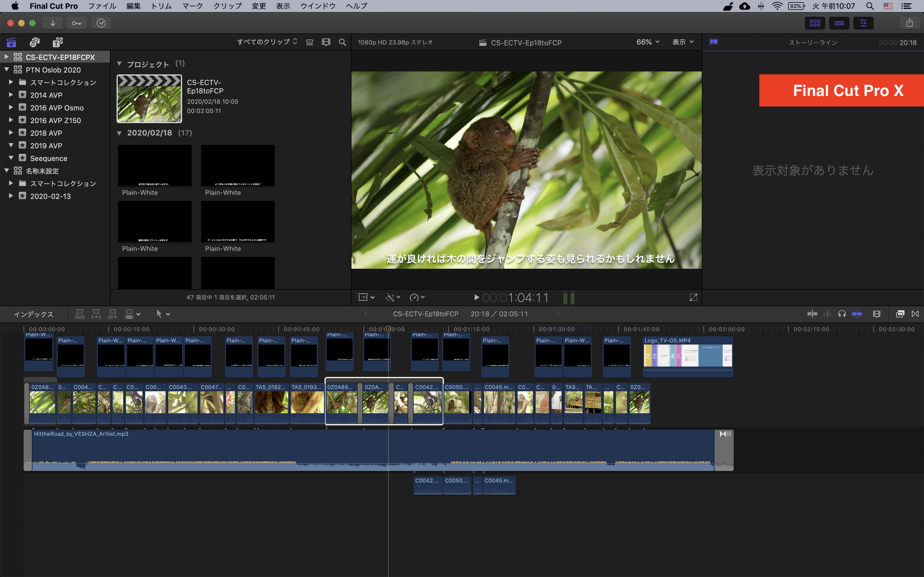
Task: Toggle audio skimming in the timeline
Action: click(x=827, y=314)
